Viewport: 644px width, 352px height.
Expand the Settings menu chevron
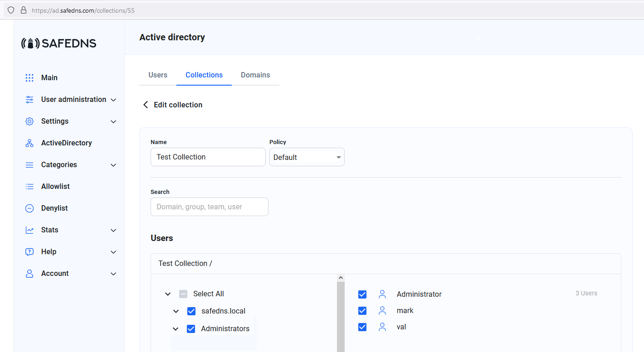(x=113, y=121)
